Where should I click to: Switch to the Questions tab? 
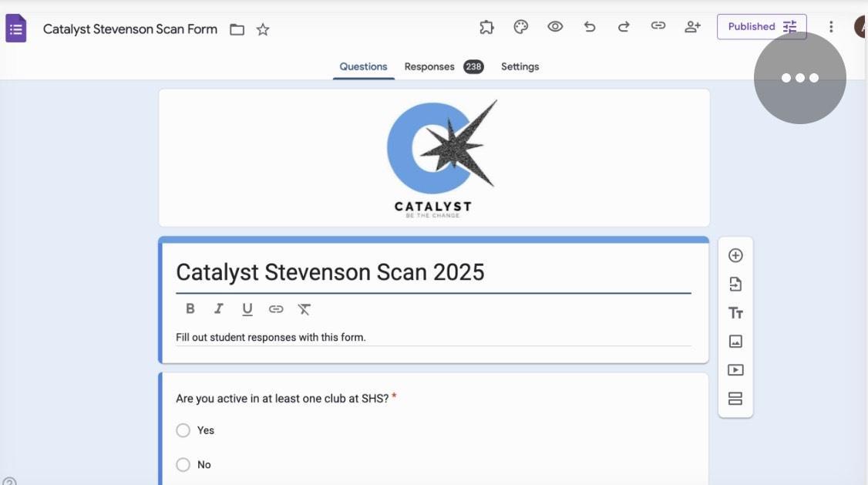coord(363,66)
